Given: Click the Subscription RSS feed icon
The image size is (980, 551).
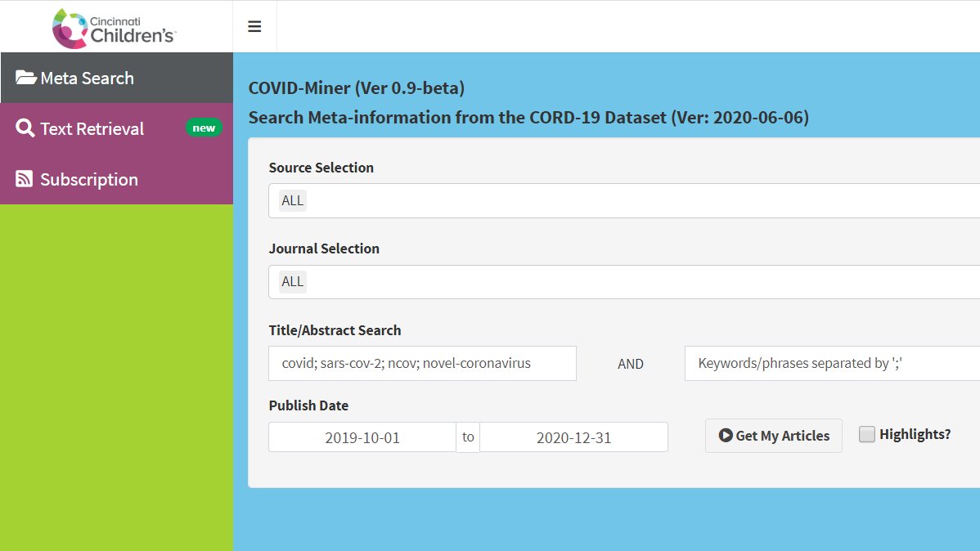Looking at the screenshot, I should (25, 179).
